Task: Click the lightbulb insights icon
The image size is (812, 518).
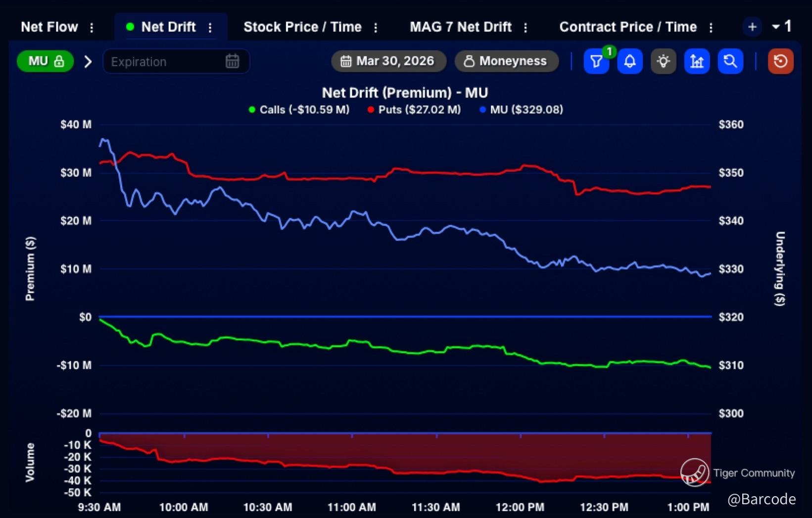Action: point(663,61)
